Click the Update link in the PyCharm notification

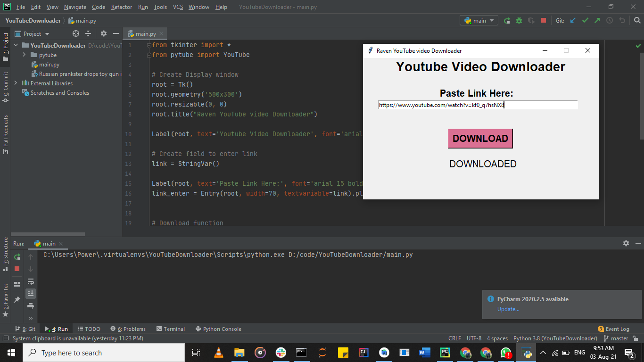pos(508,309)
